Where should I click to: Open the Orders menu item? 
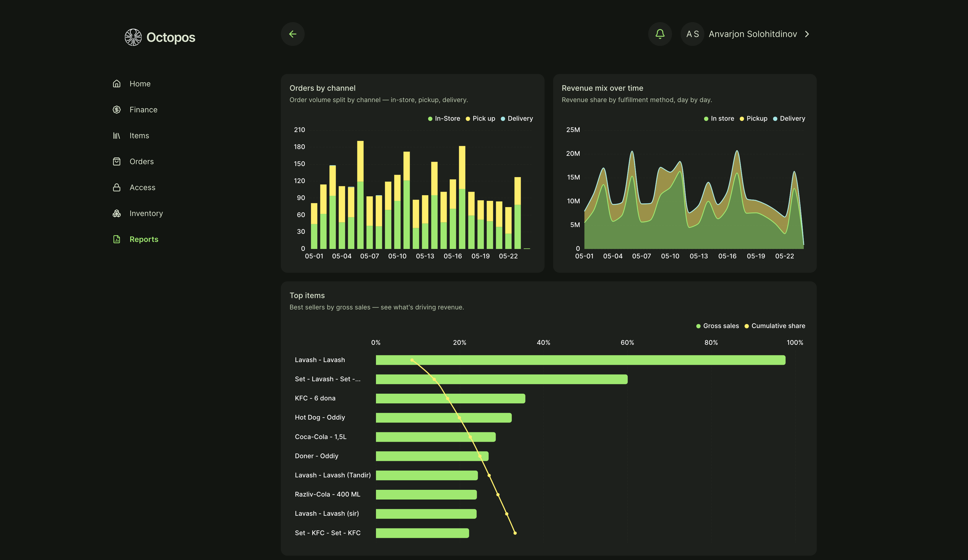(x=141, y=162)
